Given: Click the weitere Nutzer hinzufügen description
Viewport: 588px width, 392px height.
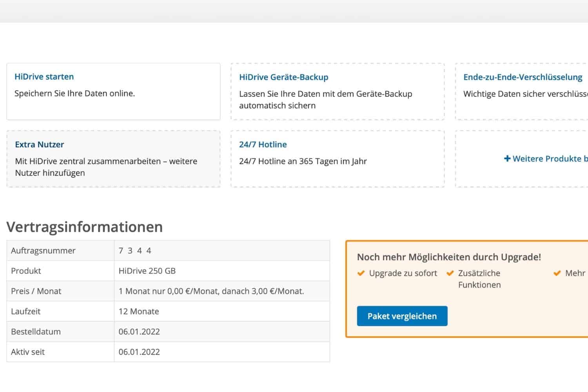Looking at the screenshot, I should click(x=106, y=167).
